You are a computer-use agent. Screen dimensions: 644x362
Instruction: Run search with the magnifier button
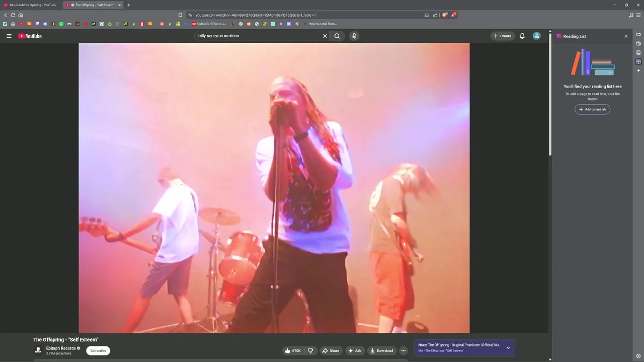[x=337, y=36]
